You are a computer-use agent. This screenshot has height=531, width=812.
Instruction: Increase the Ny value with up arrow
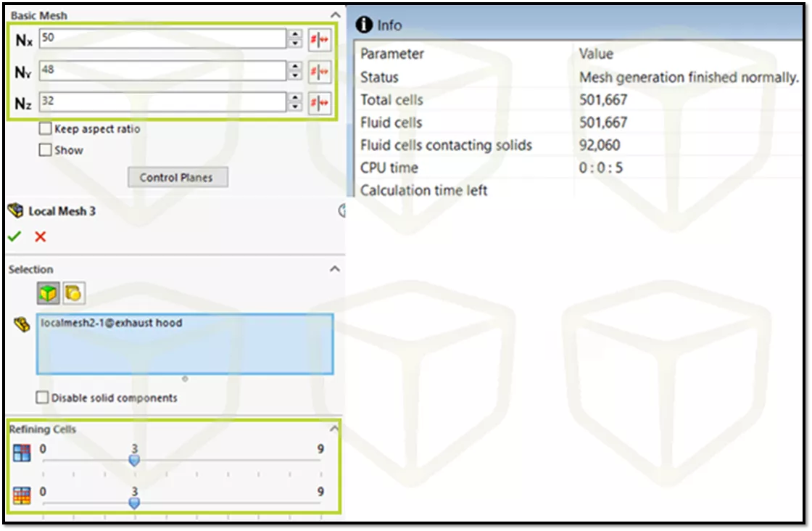point(294,66)
